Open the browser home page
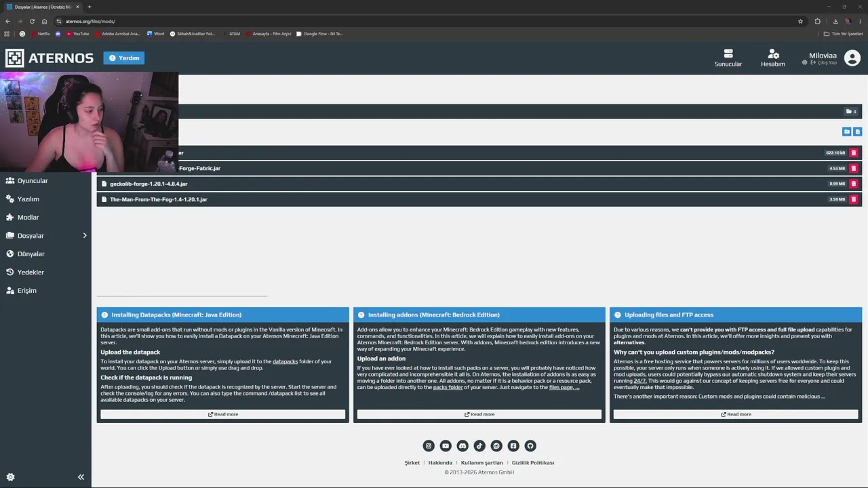 [x=45, y=21]
